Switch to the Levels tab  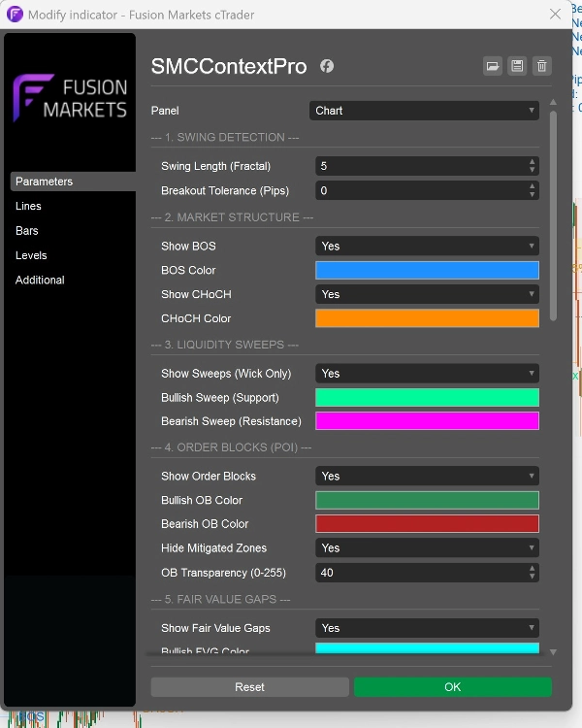click(31, 255)
